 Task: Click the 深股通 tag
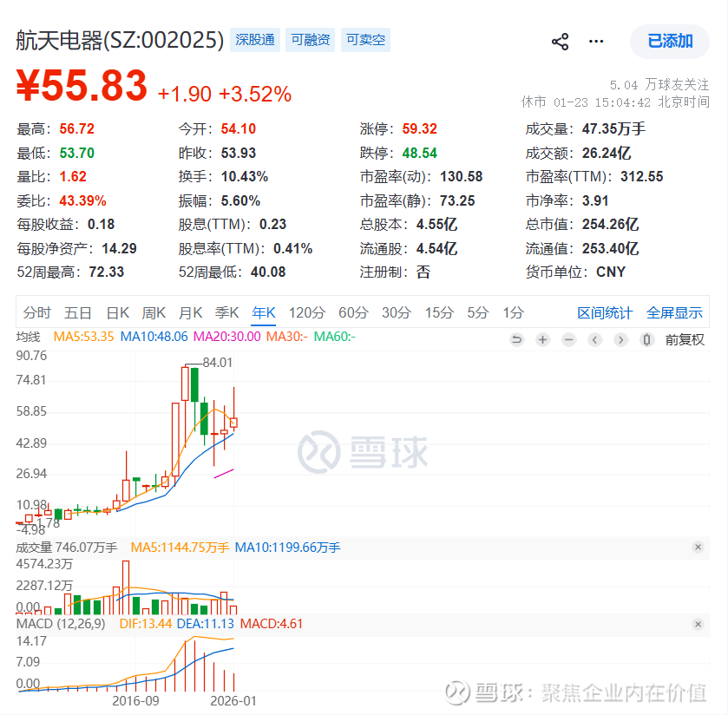coord(255,40)
